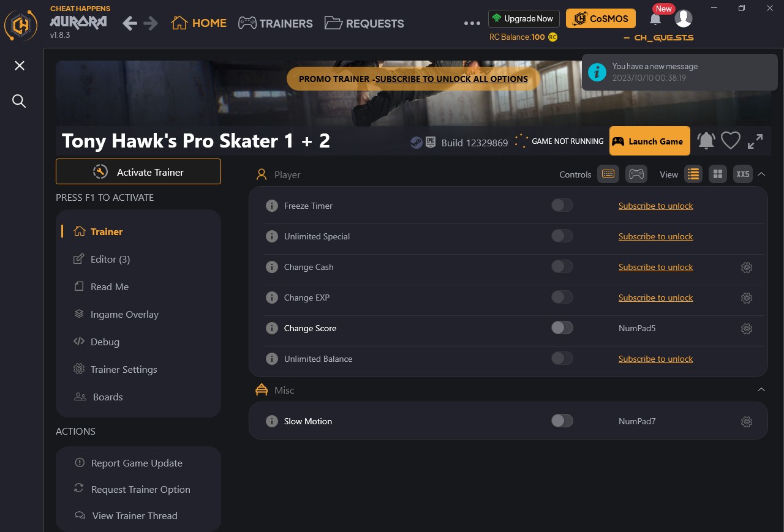The image size is (784, 532).
Task: Select the list view icon
Action: click(693, 174)
